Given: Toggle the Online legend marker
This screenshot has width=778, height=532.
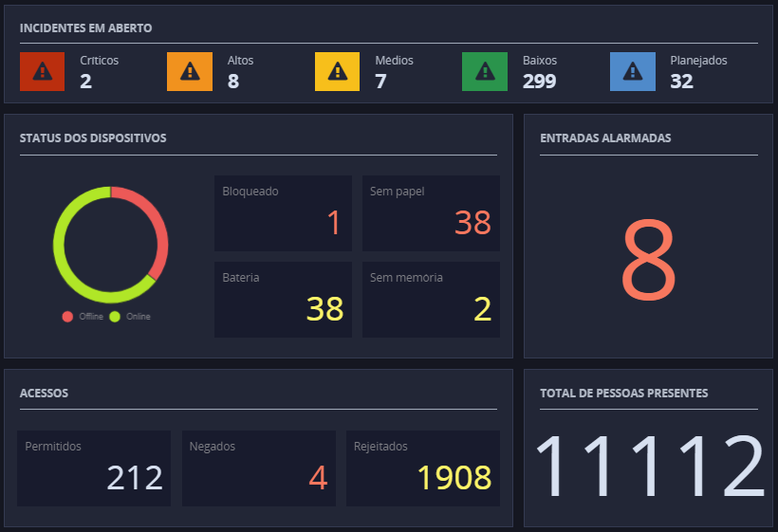Looking at the screenshot, I should (115, 317).
